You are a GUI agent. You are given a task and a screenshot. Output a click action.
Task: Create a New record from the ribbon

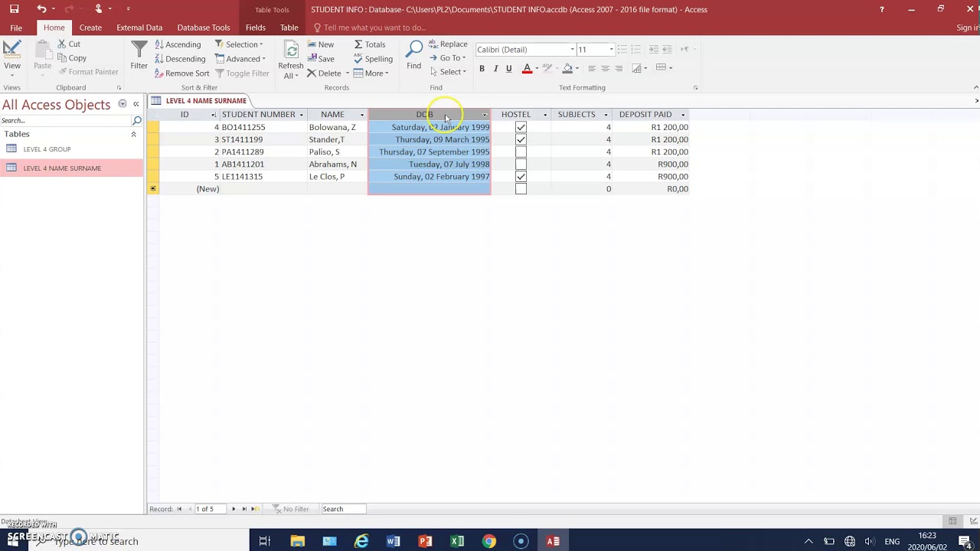point(321,44)
